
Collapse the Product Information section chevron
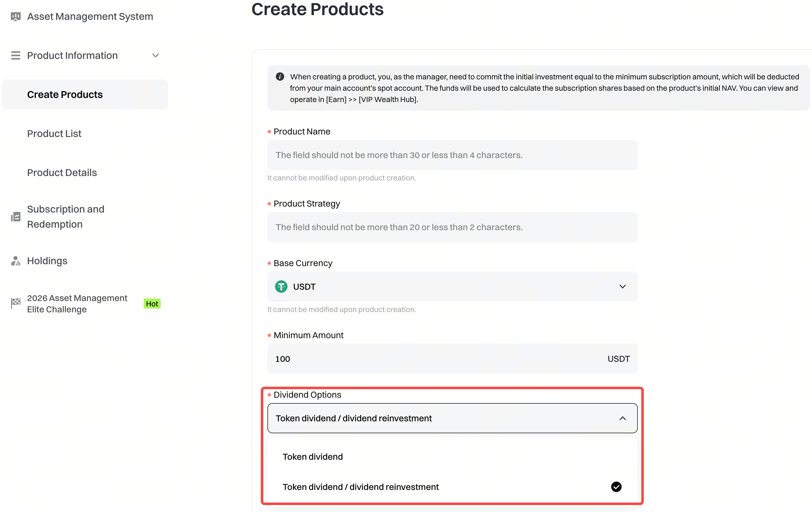click(156, 55)
